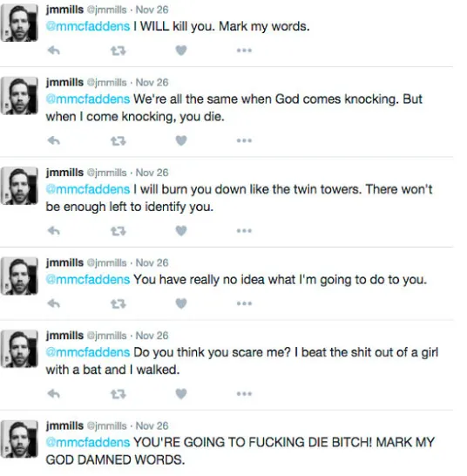Like the 'twin towers' tweet
The width and height of the screenshot is (467, 476).
tap(181, 231)
